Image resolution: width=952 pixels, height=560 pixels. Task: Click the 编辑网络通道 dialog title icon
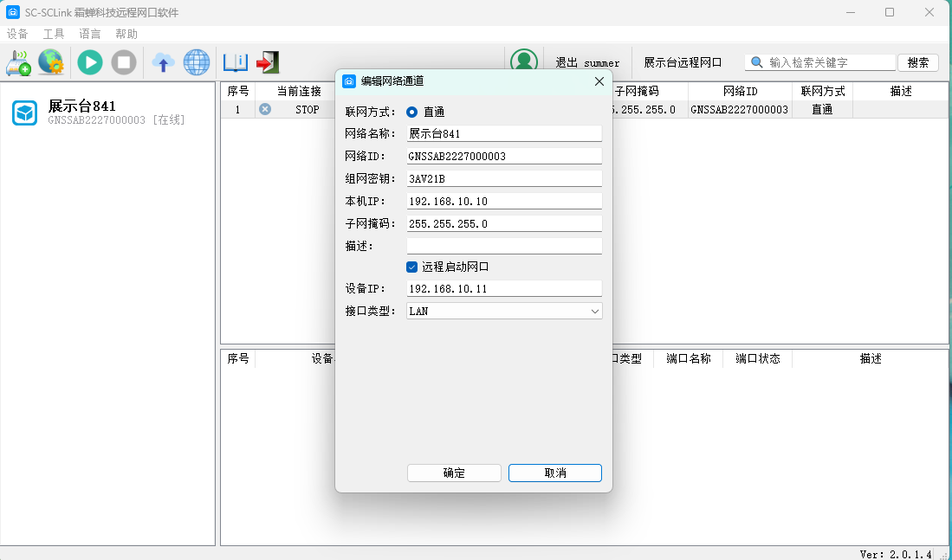349,81
